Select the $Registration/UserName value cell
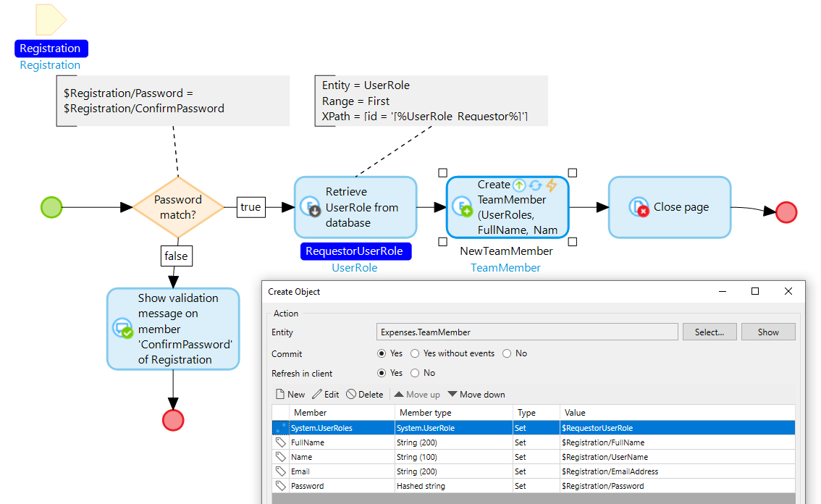The height and width of the screenshot is (504, 821). click(x=678, y=457)
